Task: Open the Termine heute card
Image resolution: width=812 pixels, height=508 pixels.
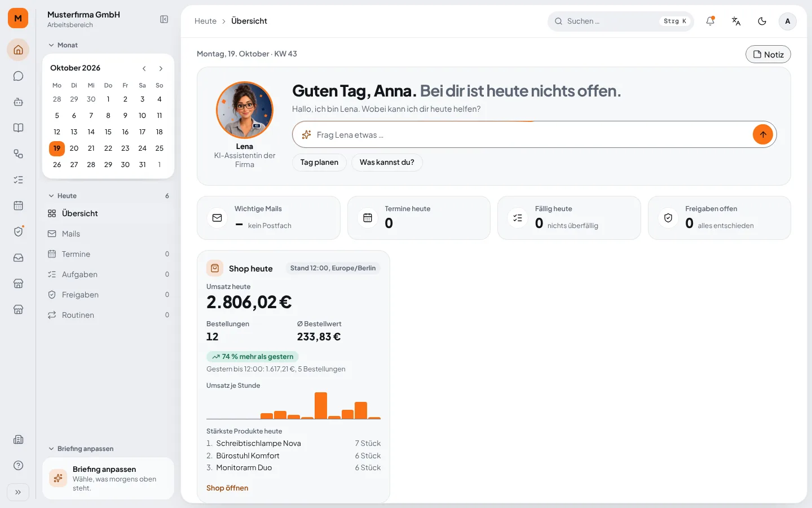Action: 419,218
